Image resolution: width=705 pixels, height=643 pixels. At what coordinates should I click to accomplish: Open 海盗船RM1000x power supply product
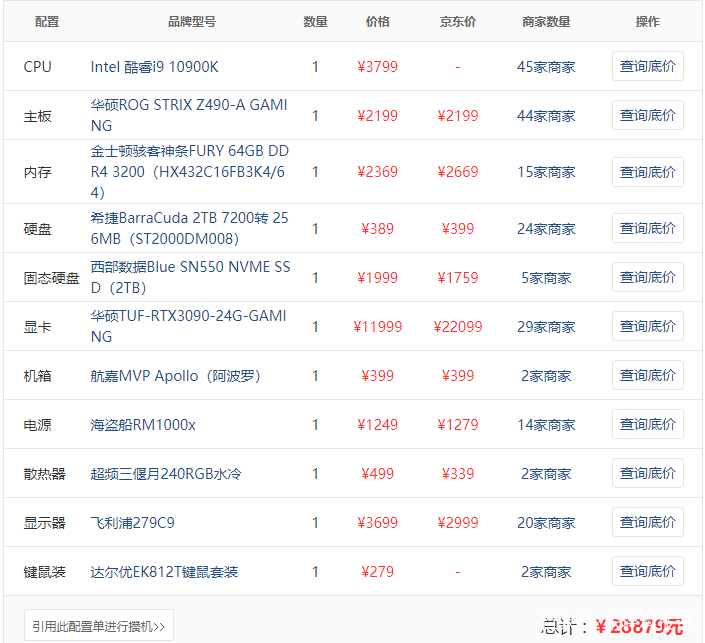click(143, 425)
